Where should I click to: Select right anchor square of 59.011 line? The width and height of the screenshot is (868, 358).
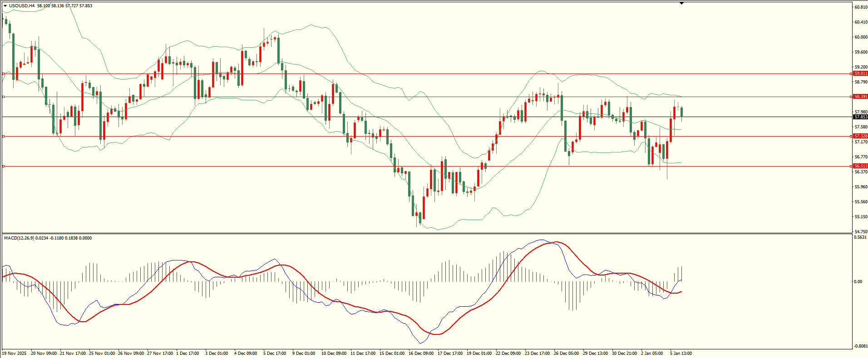point(851,74)
